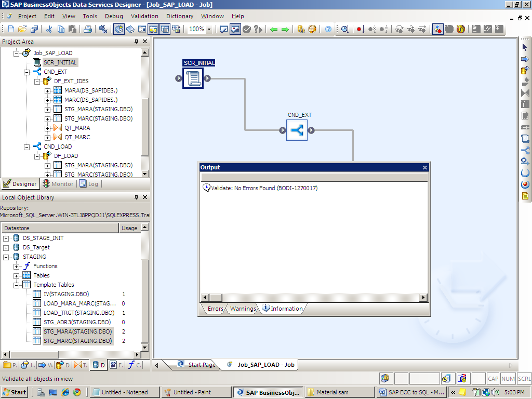
Task: Click the Cut scissors icon
Action: point(49,29)
